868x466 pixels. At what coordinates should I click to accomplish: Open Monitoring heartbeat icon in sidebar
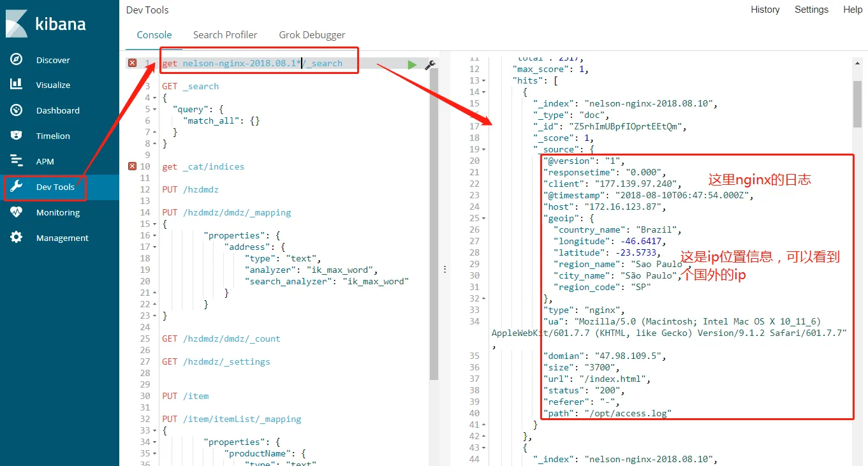tap(17, 212)
